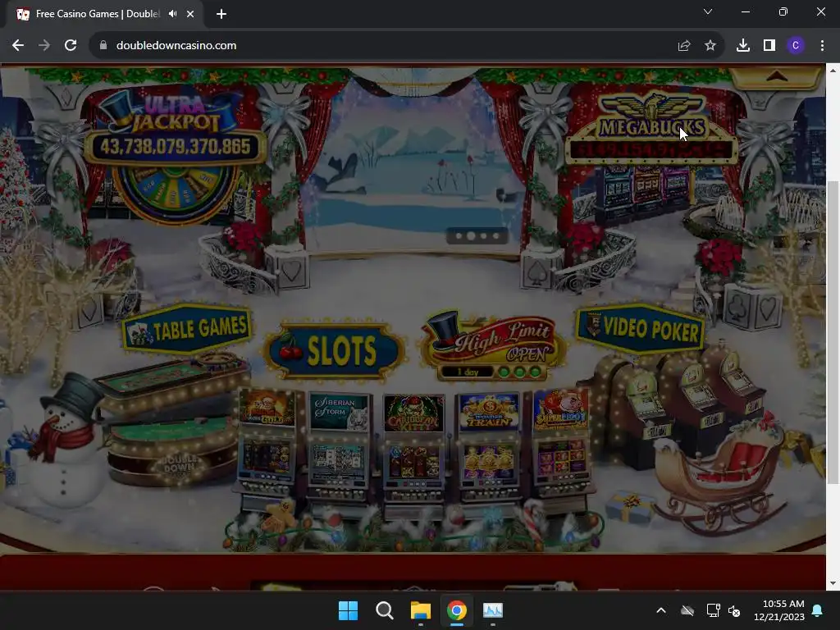View site security lock info
Screen dimensions: 840x630
103,46
